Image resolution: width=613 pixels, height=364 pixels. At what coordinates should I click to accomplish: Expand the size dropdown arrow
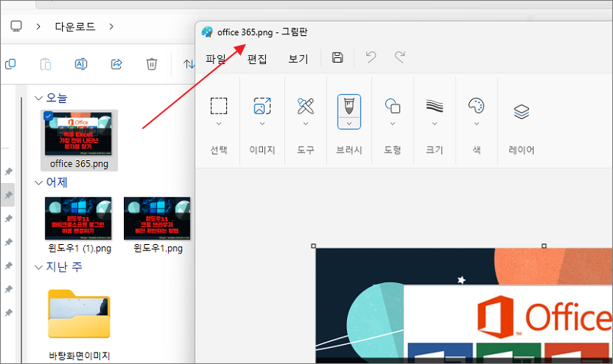[434, 124]
